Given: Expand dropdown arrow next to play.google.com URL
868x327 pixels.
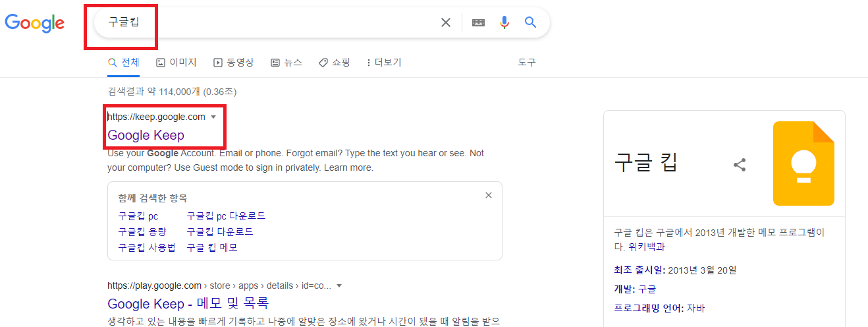Looking at the screenshot, I should (339, 286).
